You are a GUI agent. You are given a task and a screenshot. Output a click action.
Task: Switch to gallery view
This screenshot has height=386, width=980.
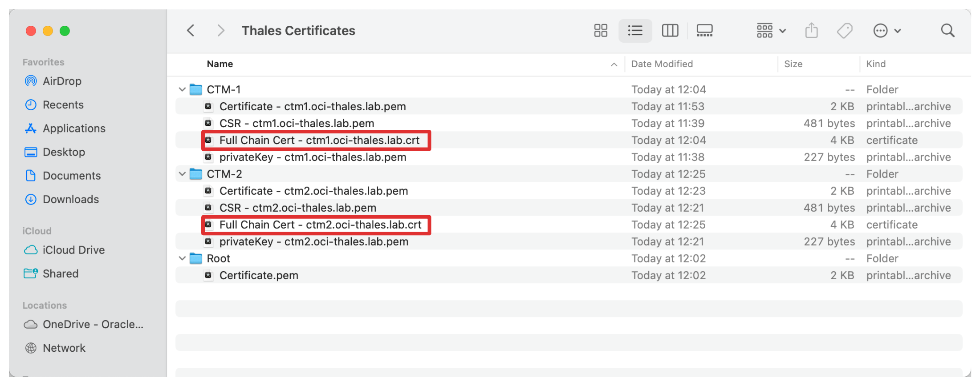pos(704,31)
